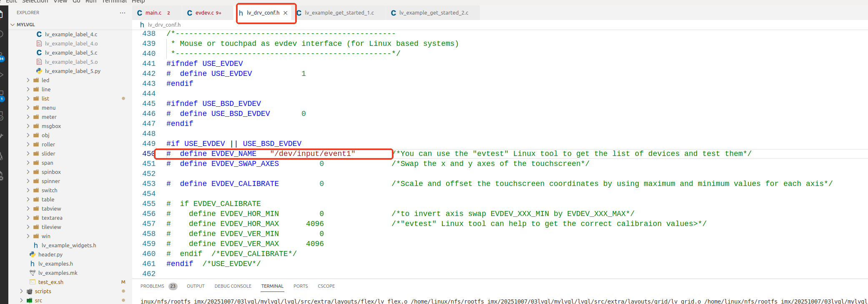The height and width of the screenshot is (304, 868).
Task: Click the EXPLORER panel title
Action: (x=28, y=13)
